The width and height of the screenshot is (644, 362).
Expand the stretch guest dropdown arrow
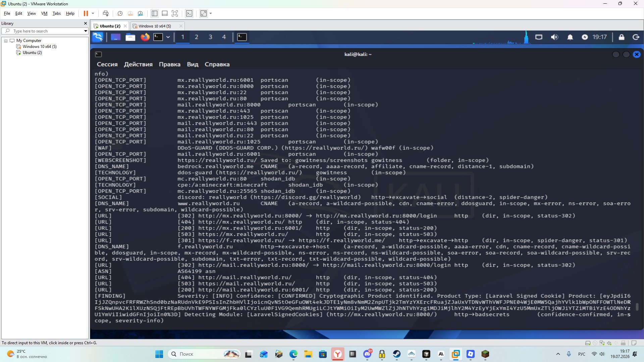click(211, 13)
